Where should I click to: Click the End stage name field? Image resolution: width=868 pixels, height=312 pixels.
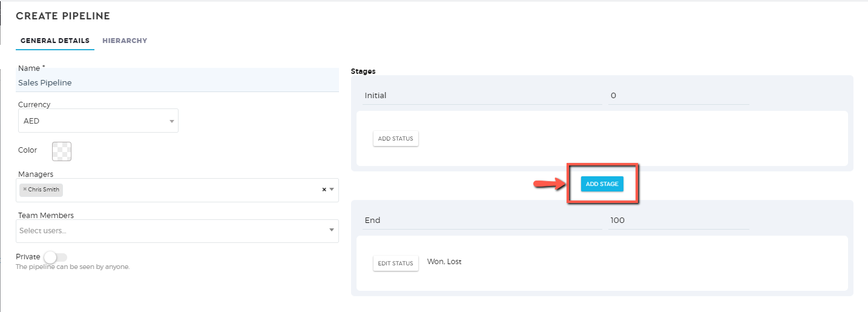[482, 221]
